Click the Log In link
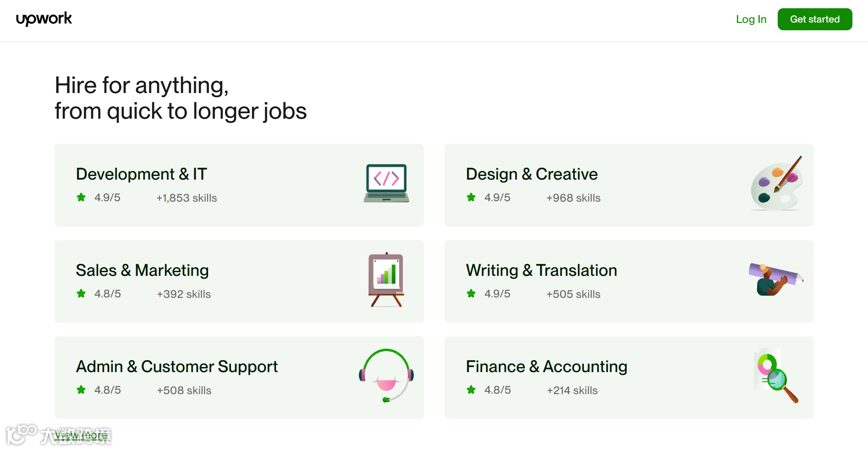This screenshot has width=868, height=450. (751, 19)
